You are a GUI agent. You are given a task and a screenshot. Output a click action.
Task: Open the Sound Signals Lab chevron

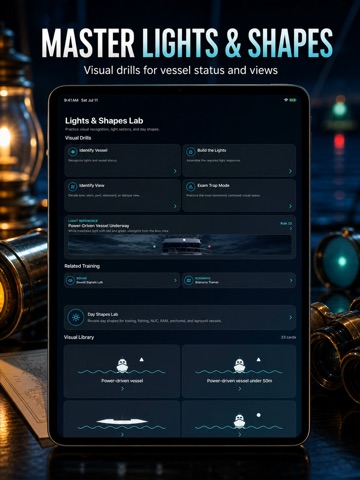click(175, 280)
